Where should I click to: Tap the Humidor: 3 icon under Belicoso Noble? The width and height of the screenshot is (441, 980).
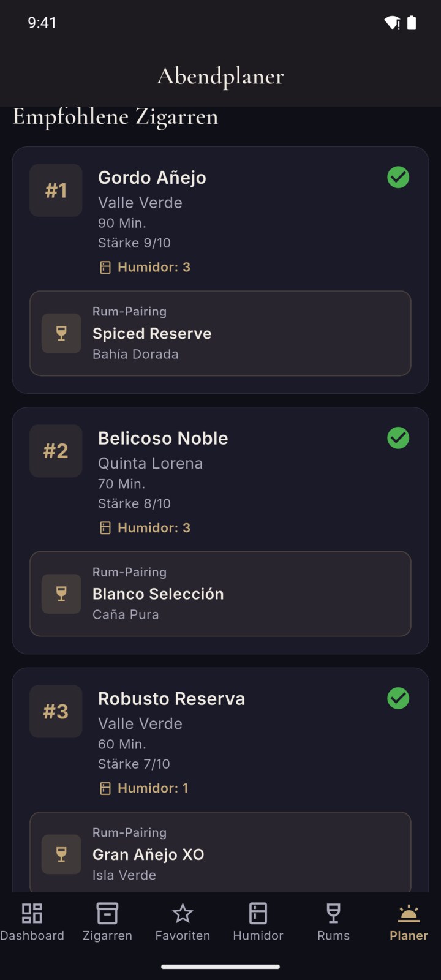pos(105,528)
